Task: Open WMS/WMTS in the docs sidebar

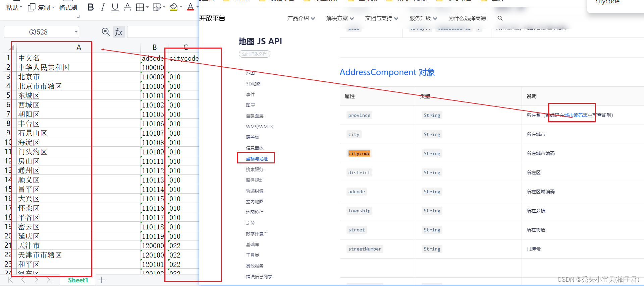Action: pos(259,127)
